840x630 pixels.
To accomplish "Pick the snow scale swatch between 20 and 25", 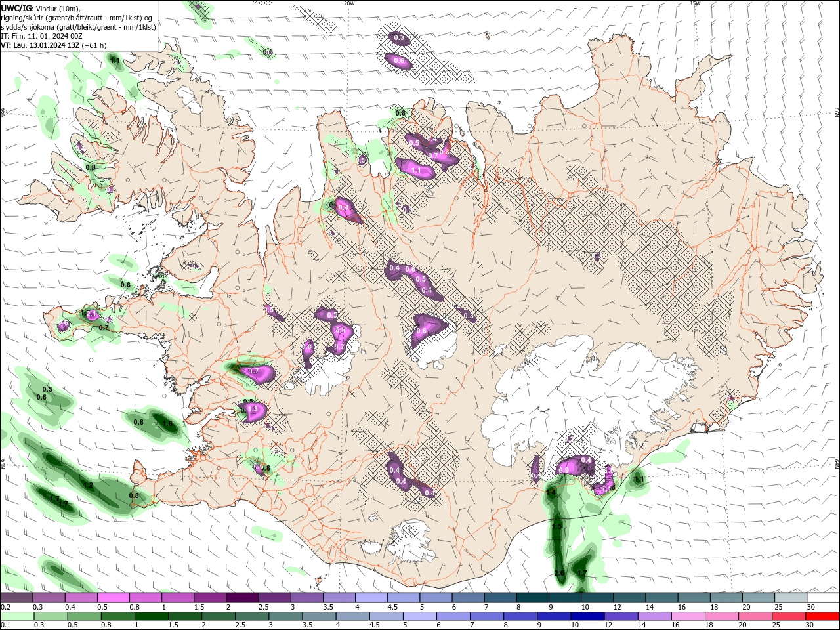I will click(x=758, y=598).
